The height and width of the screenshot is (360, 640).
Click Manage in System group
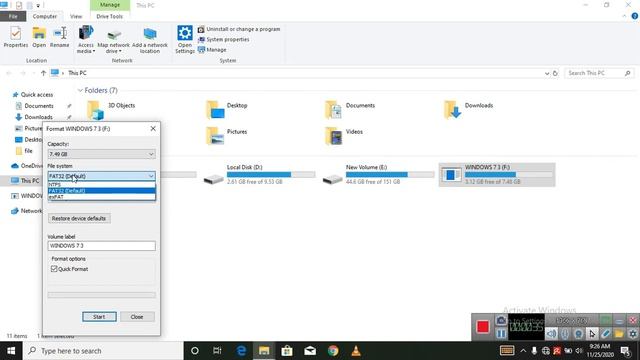pyautogui.click(x=212, y=50)
